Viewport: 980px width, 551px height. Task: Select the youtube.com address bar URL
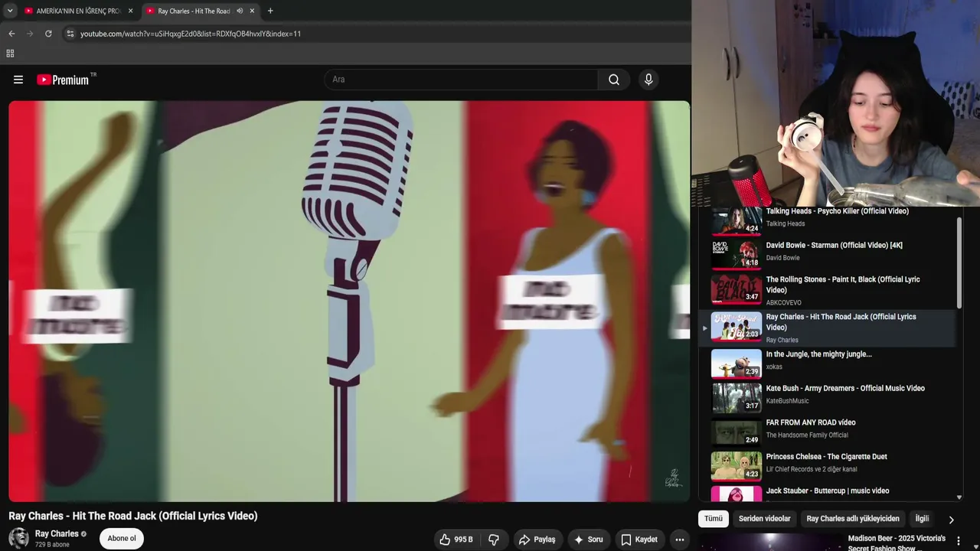point(191,34)
